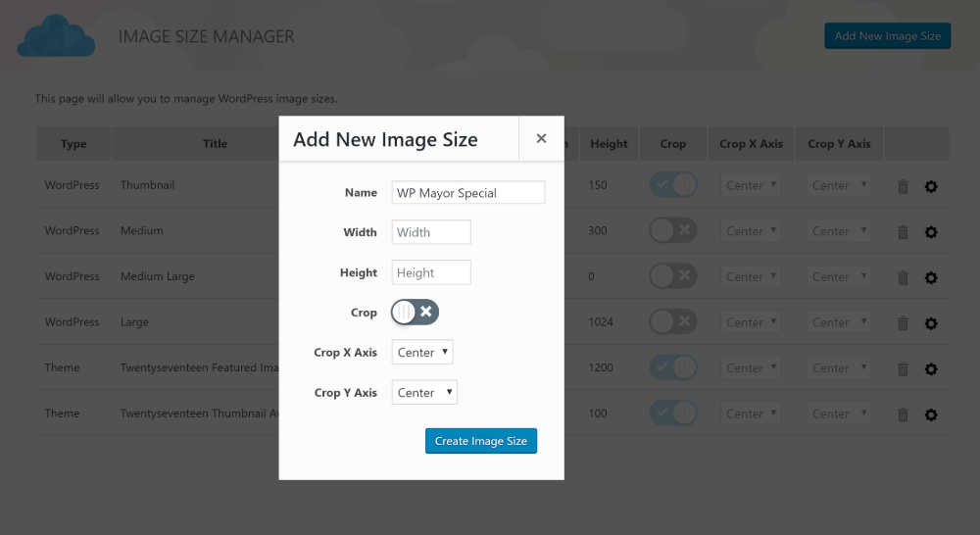Open settings gear for Thumbnail row
This screenshot has width=980, height=535.
click(931, 186)
